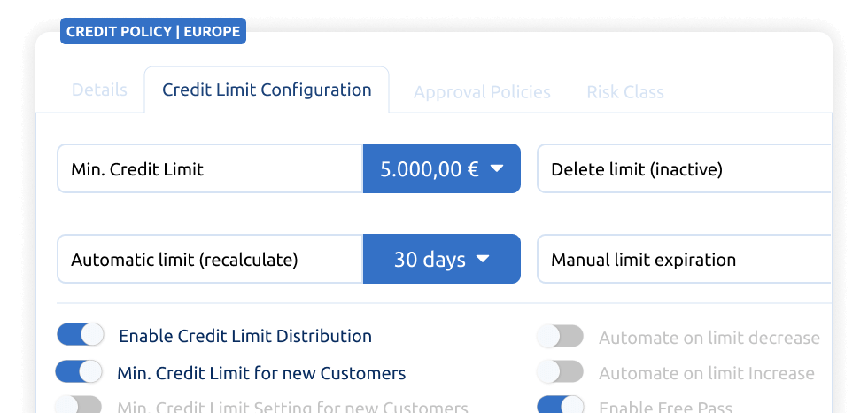Screen dimensions: 868x413
Task: Toggle Min. Credit Limit for new Customers
Action: [79, 372]
